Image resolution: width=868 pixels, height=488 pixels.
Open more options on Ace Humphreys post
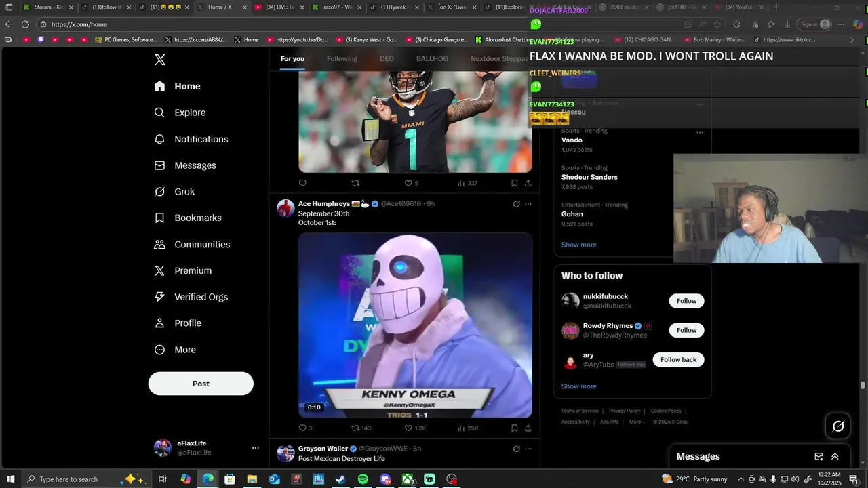tap(528, 204)
